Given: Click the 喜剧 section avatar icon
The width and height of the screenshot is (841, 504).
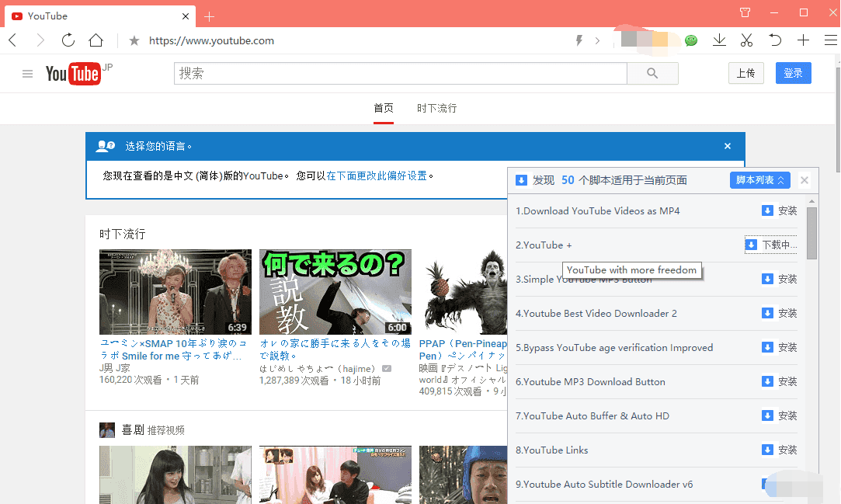Looking at the screenshot, I should click(x=107, y=430).
